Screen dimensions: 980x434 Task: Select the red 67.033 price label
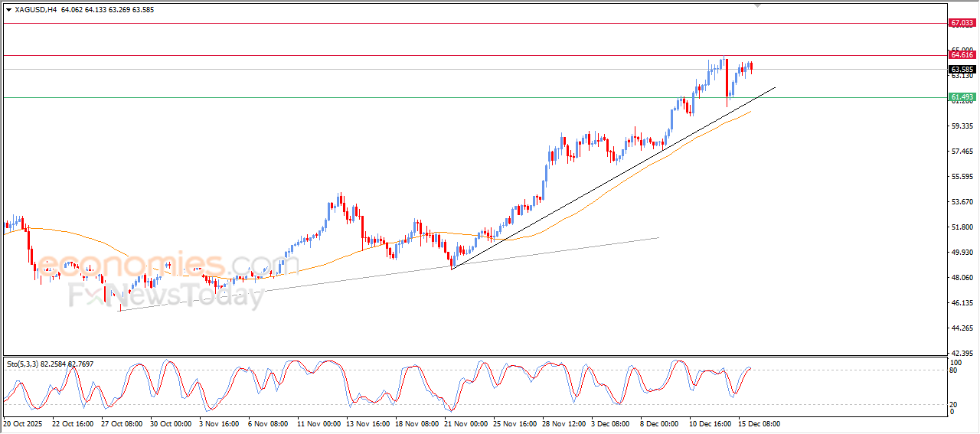[x=962, y=23]
